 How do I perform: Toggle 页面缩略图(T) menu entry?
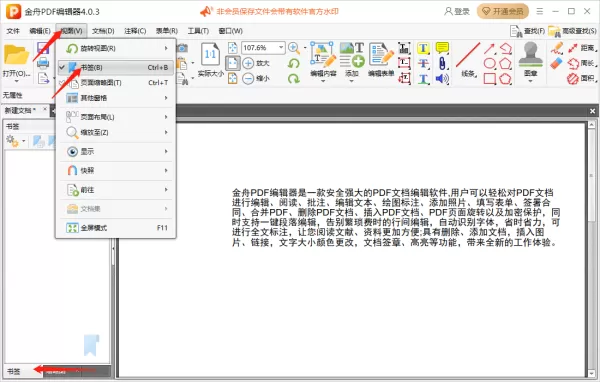pos(116,83)
